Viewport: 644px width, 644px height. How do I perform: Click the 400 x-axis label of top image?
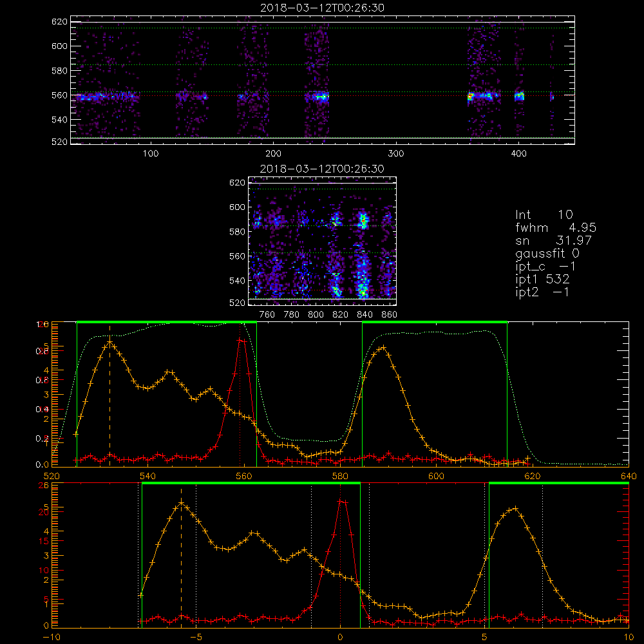(518, 154)
